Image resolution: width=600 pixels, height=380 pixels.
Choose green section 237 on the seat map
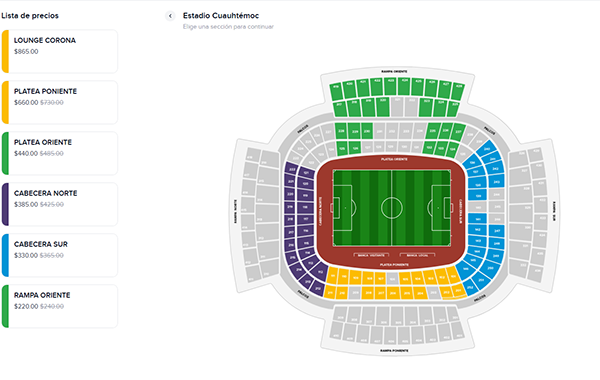pos(458,132)
